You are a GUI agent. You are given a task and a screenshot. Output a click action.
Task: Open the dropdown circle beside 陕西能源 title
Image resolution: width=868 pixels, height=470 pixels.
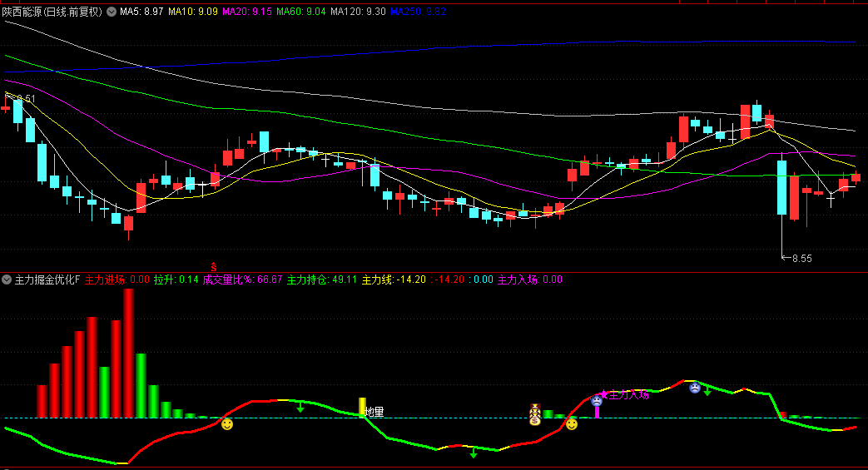pyautogui.click(x=112, y=12)
